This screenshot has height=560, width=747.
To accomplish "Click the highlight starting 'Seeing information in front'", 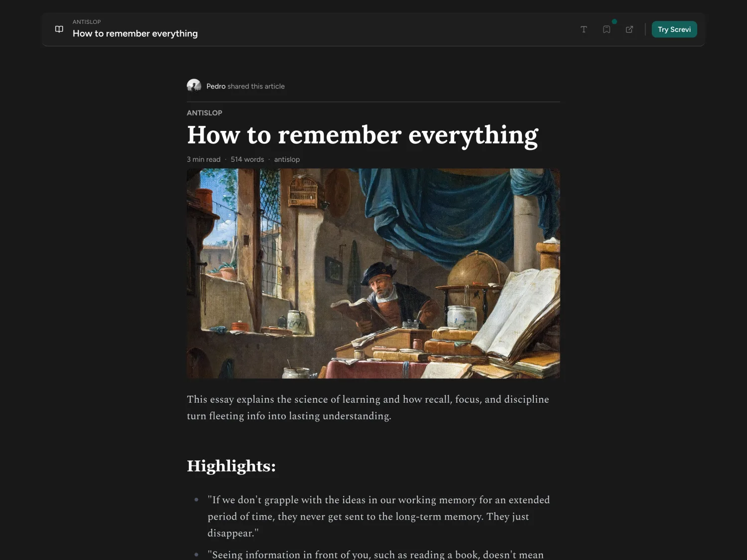I will click(x=375, y=554).
